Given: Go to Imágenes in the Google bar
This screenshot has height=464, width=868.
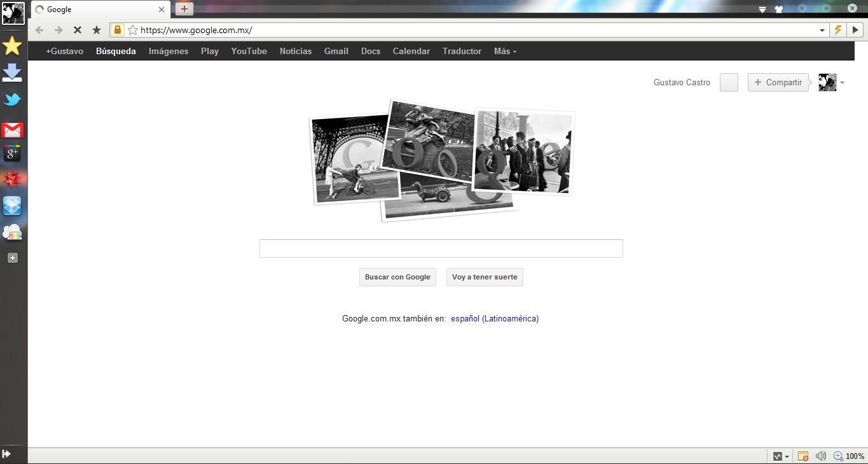Looking at the screenshot, I should pos(168,51).
